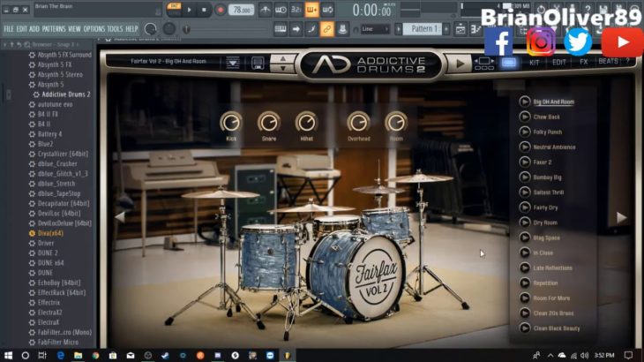644x362 pixels.
Task: Click the tempo field showing 78.000
Action: (241, 10)
